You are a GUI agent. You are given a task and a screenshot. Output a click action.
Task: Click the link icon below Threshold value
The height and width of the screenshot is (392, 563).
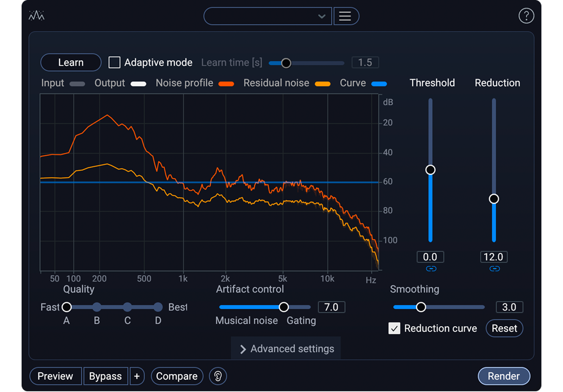point(430,269)
